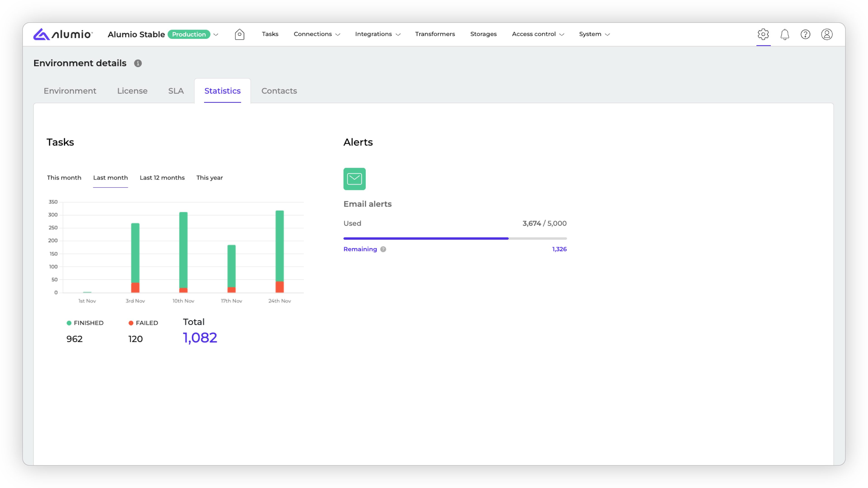The image size is (868, 488).
Task: Click the Remaining alerts link
Action: (x=360, y=249)
